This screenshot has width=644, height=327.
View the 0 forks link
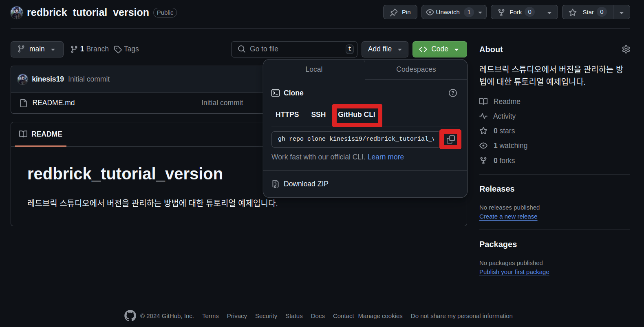click(497, 161)
